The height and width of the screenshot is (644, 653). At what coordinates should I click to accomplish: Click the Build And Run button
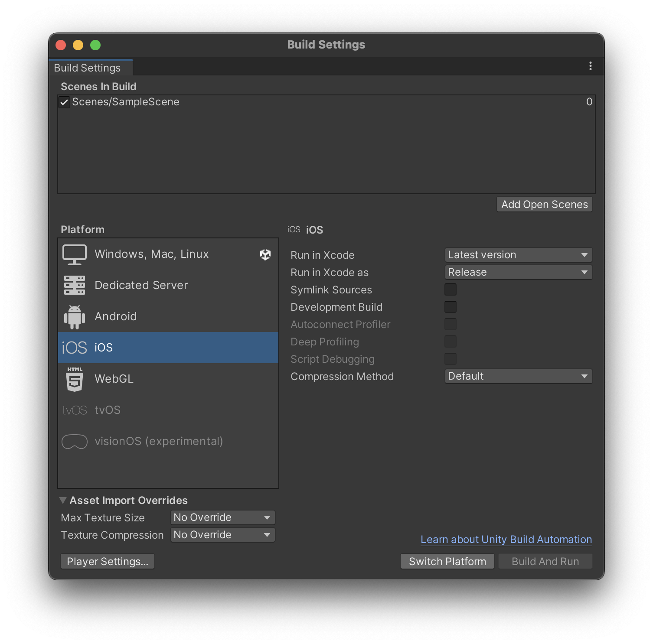[545, 562]
